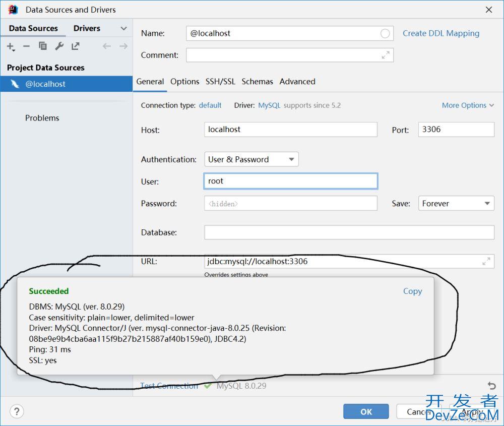Click the make global export icon
This screenshot has width=504, height=426.
(x=76, y=46)
